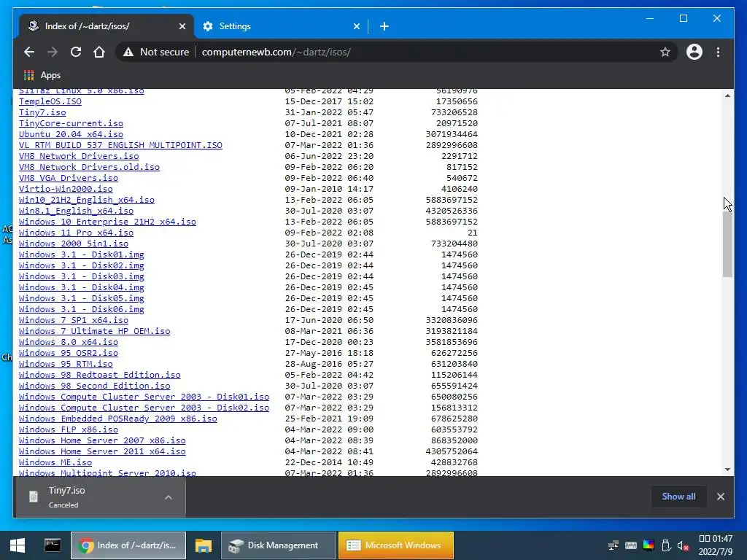Open Windows_98_Redtoast_Edition.iso link

[99, 376]
